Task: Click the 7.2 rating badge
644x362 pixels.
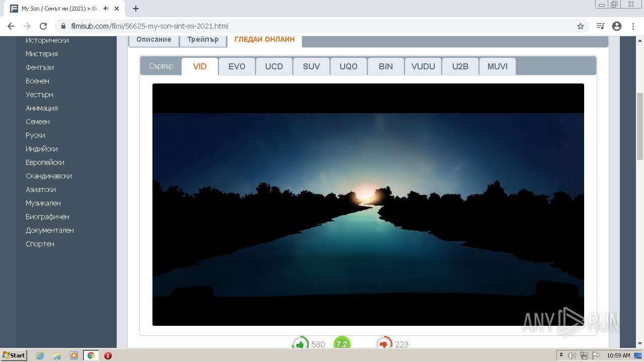Action: 342,344
